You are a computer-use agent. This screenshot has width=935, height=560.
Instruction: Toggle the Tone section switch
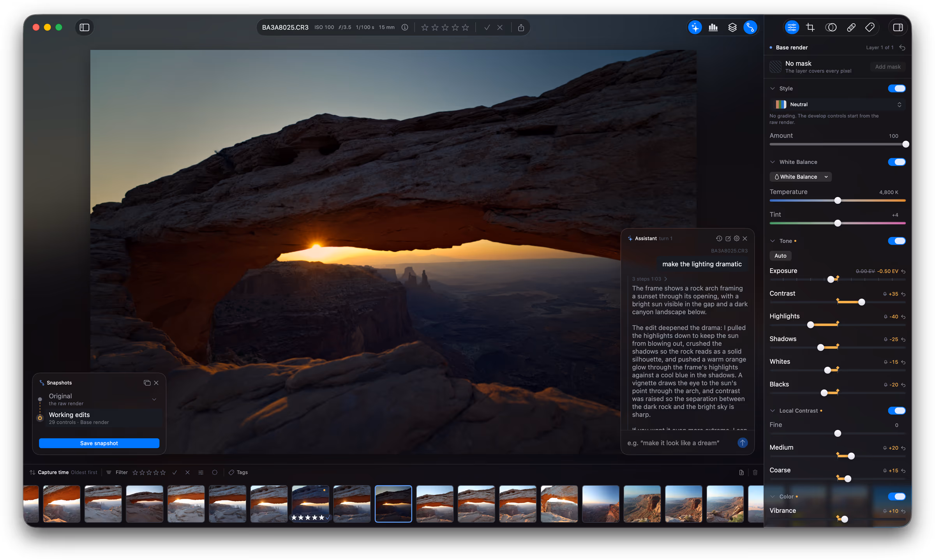pos(896,241)
